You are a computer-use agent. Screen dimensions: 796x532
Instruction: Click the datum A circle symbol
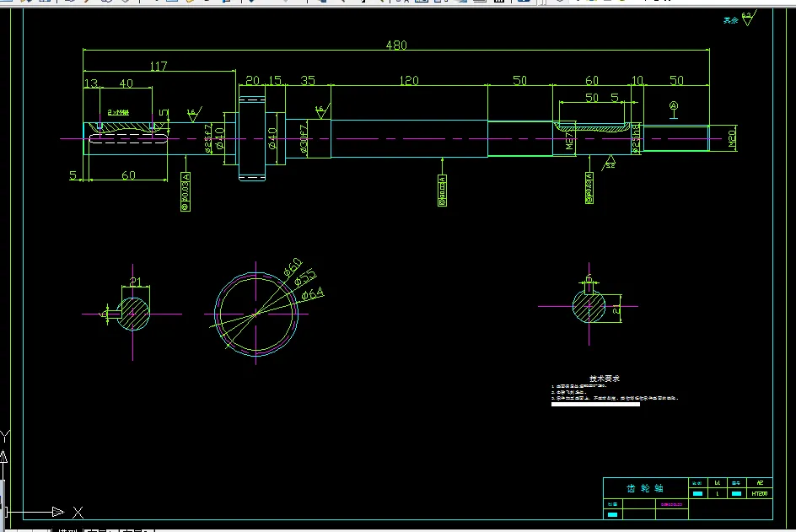click(x=674, y=106)
